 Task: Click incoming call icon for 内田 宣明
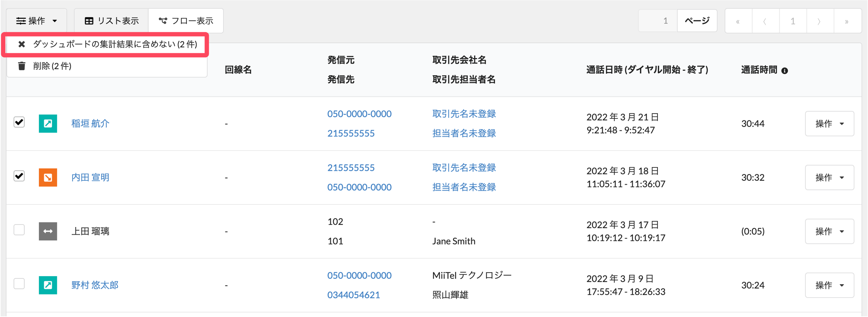pos(48,178)
